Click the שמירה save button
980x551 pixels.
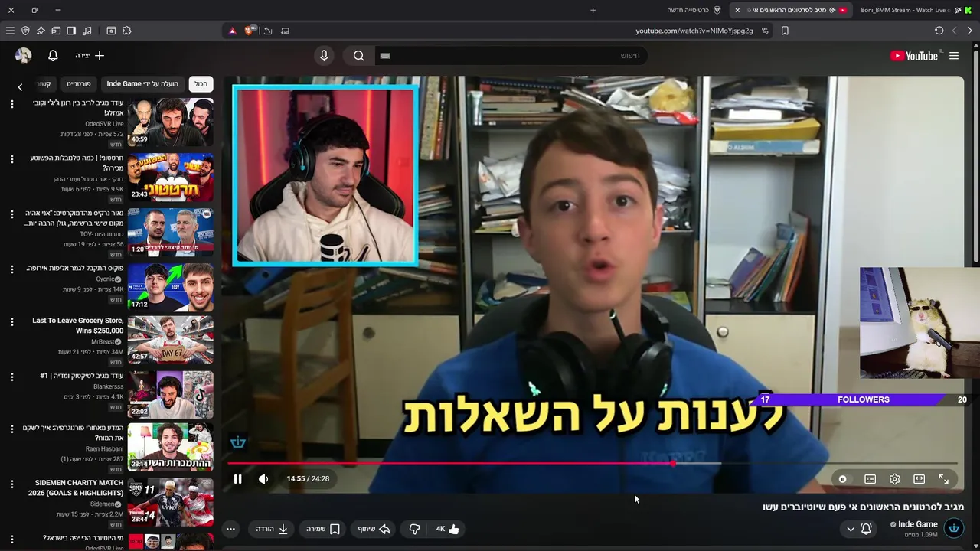pyautogui.click(x=322, y=529)
